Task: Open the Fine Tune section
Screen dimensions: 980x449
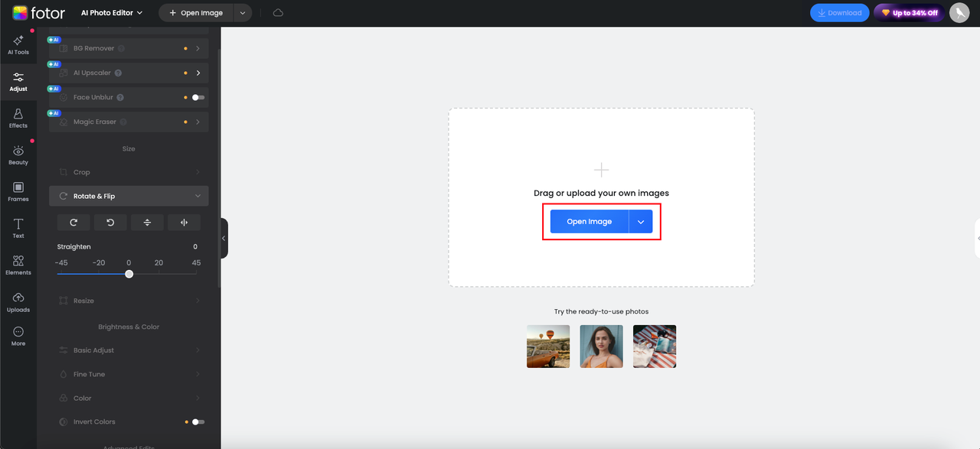Action: [129, 374]
